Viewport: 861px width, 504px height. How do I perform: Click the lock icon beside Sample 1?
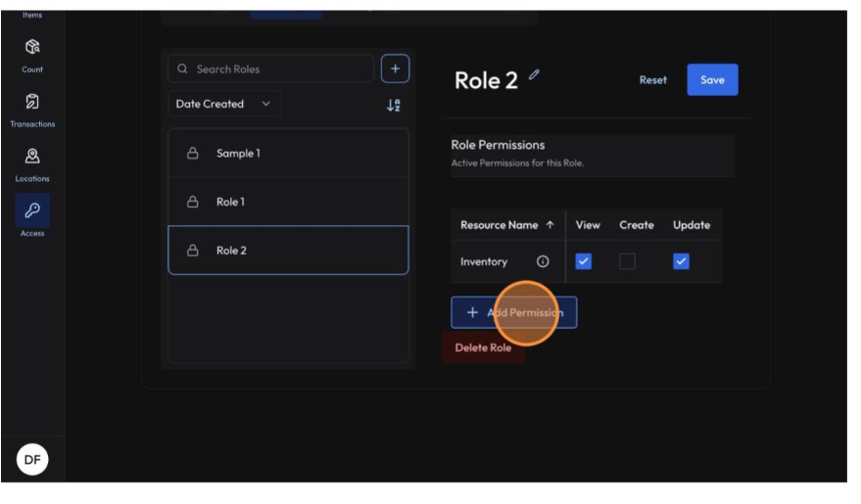pyautogui.click(x=192, y=153)
